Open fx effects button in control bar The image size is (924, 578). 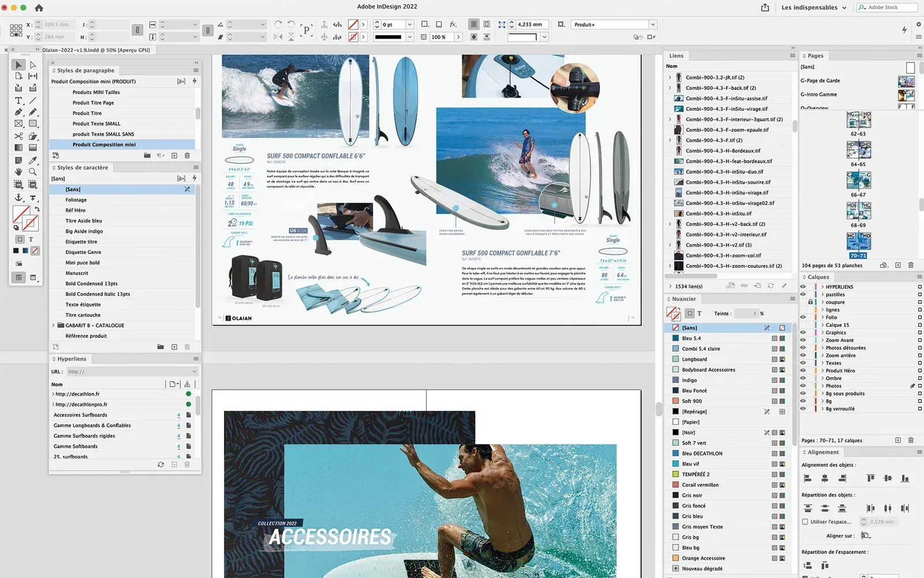coord(453,24)
